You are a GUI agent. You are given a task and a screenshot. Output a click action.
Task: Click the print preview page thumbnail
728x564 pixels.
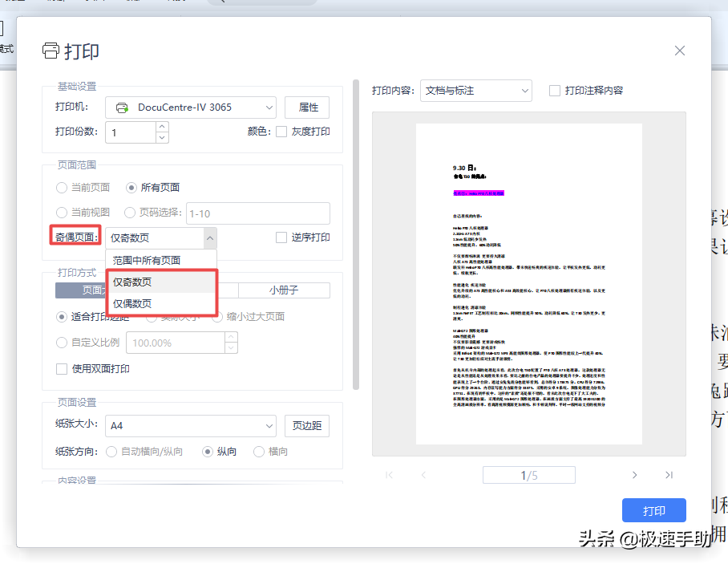529,284
